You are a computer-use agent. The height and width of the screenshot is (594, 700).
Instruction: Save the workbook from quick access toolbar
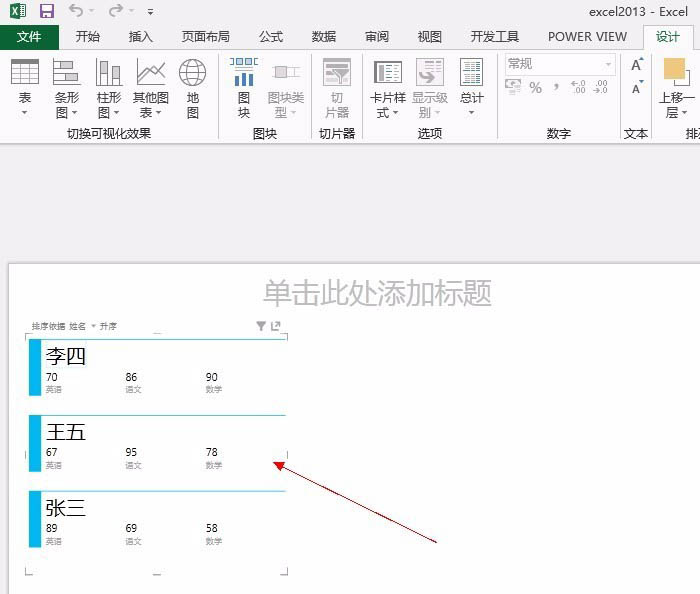coord(46,11)
